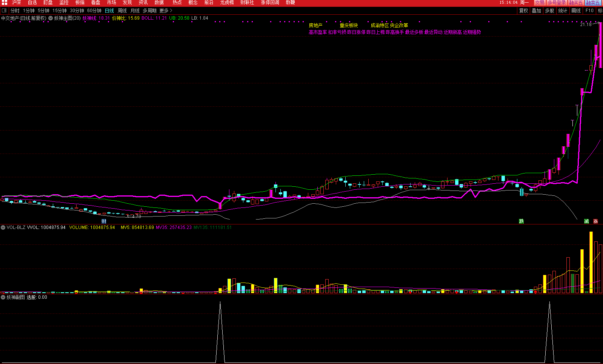Image resolution: width=603 pixels, height=364 pixels.
Task: Open the 更多 periods dropdown
Action: point(166,11)
